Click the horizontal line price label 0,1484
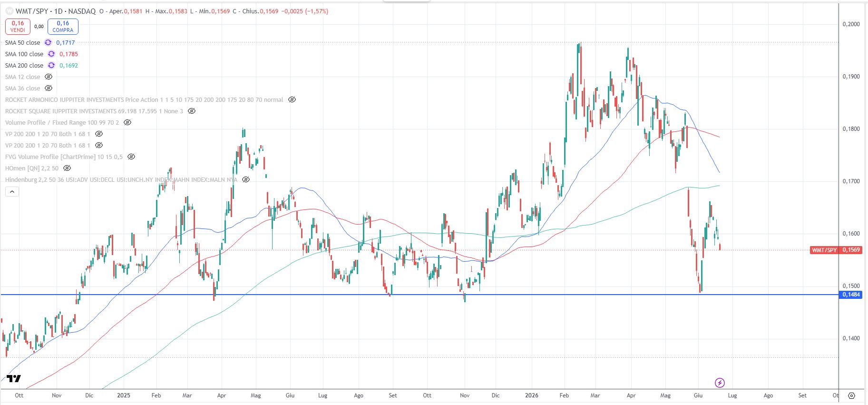868x405 pixels. coord(851,295)
